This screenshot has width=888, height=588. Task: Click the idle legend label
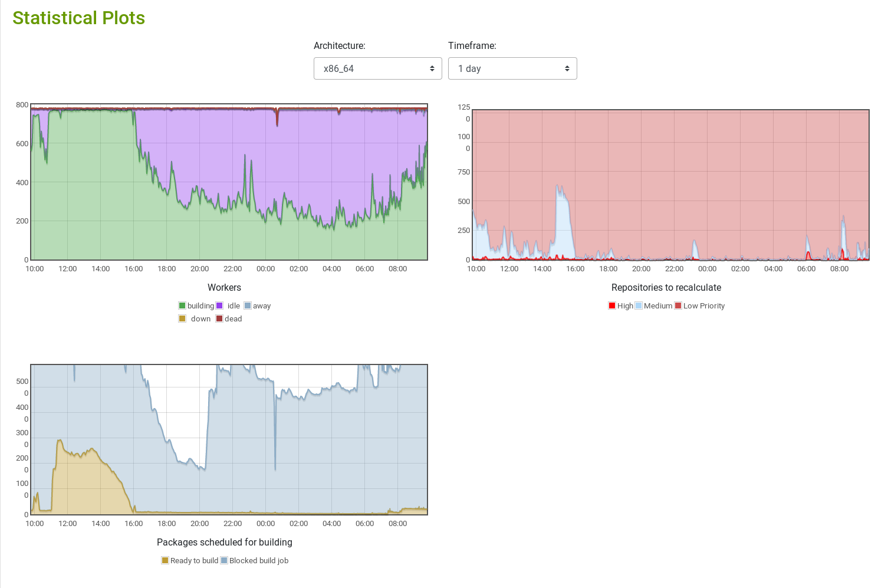[x=233, y=306]
